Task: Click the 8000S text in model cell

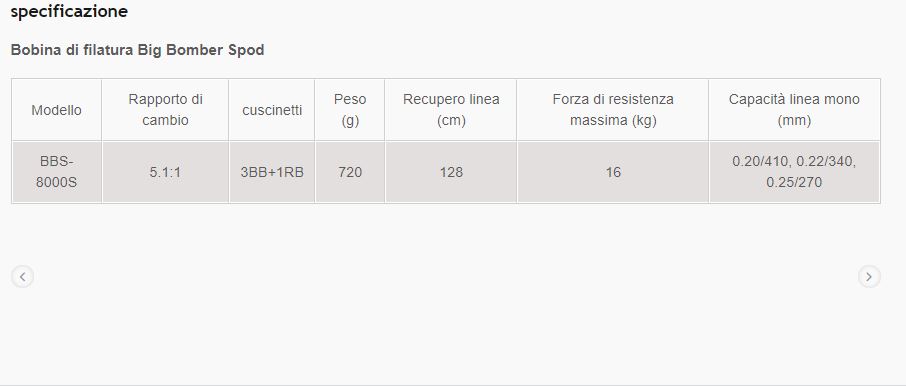Action: click(x=57, y=183)
